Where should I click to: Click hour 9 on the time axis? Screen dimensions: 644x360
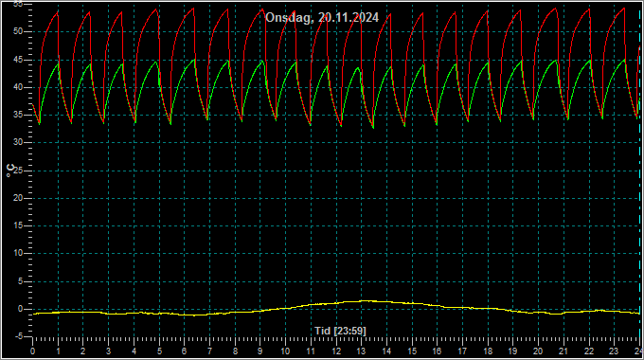pyautogui.click(x=260, y=351)
